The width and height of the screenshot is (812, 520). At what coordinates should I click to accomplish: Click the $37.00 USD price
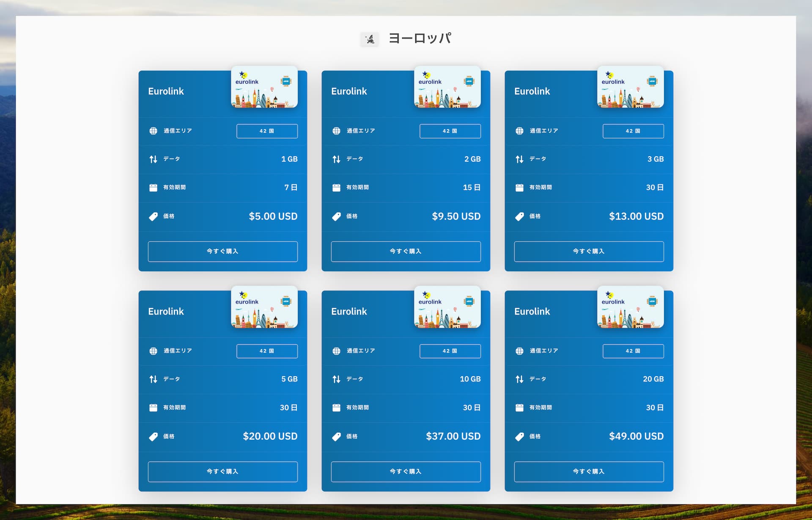453,436
